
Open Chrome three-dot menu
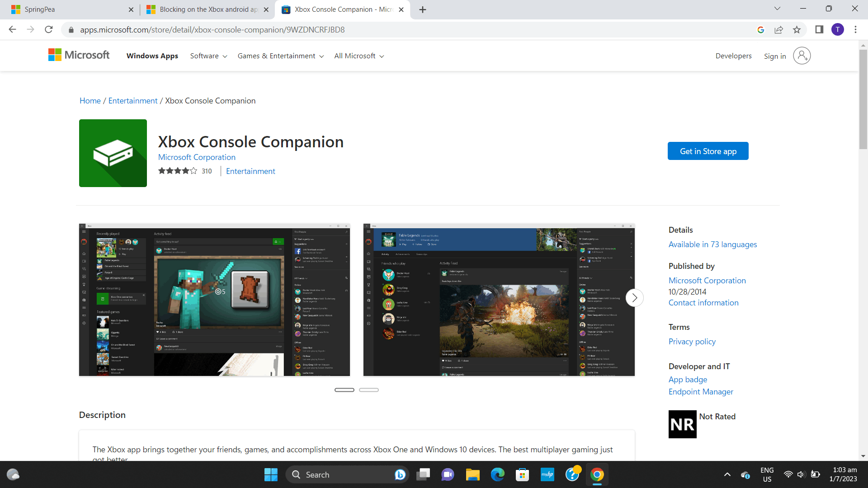[x=855, y=29]
